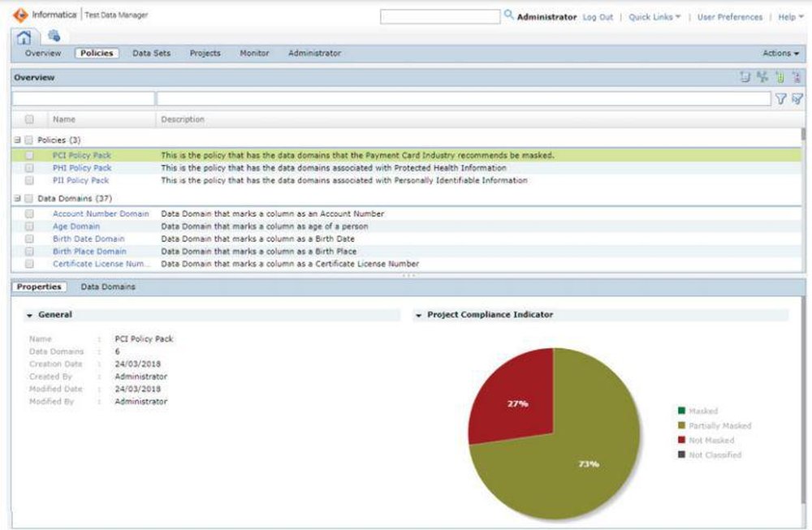Open User Preferences link
812x530 pixels.
click(x=730, y=17)
